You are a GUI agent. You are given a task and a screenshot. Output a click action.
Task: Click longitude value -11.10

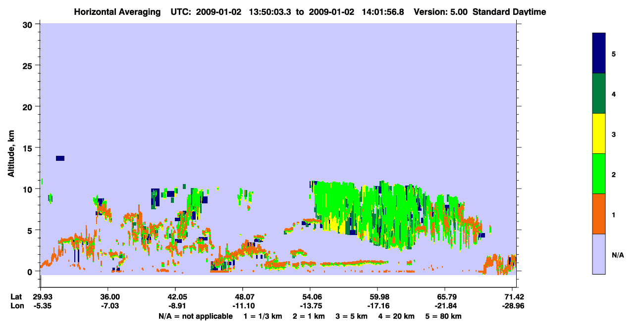tap(243, 306)
